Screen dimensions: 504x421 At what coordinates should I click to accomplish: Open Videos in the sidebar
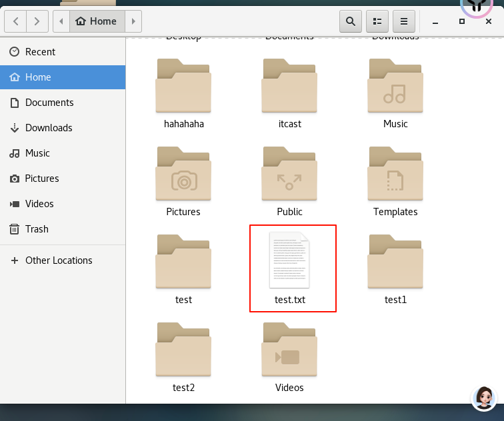63,204
